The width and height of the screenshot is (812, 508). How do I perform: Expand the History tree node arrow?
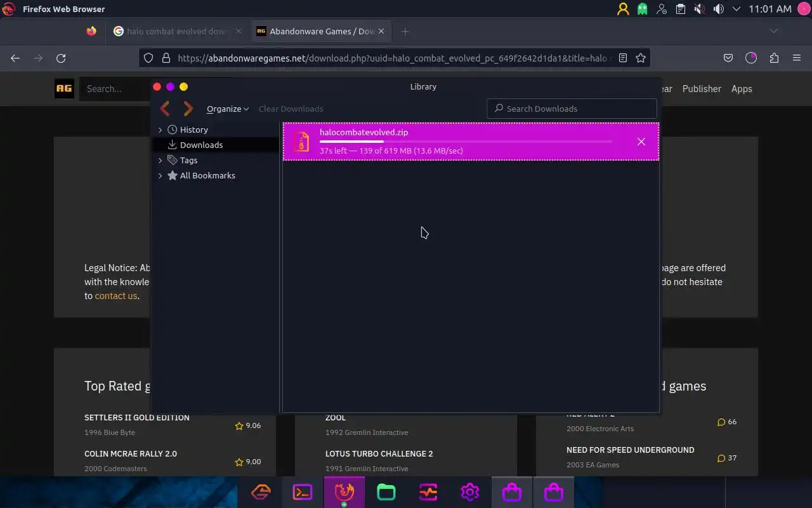160,130
